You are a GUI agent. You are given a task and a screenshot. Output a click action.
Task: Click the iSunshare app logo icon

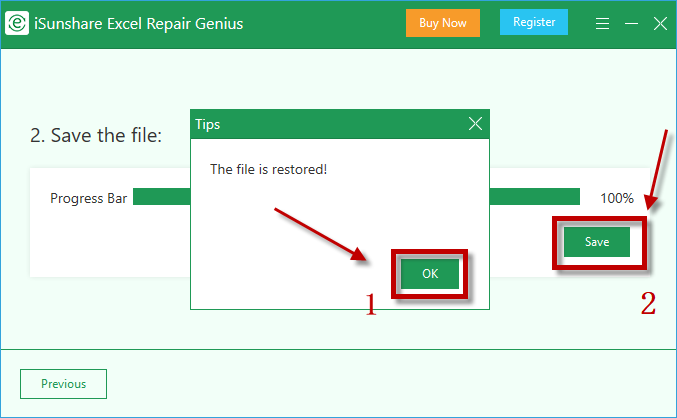pyautogui.click(x=17, y=23)
